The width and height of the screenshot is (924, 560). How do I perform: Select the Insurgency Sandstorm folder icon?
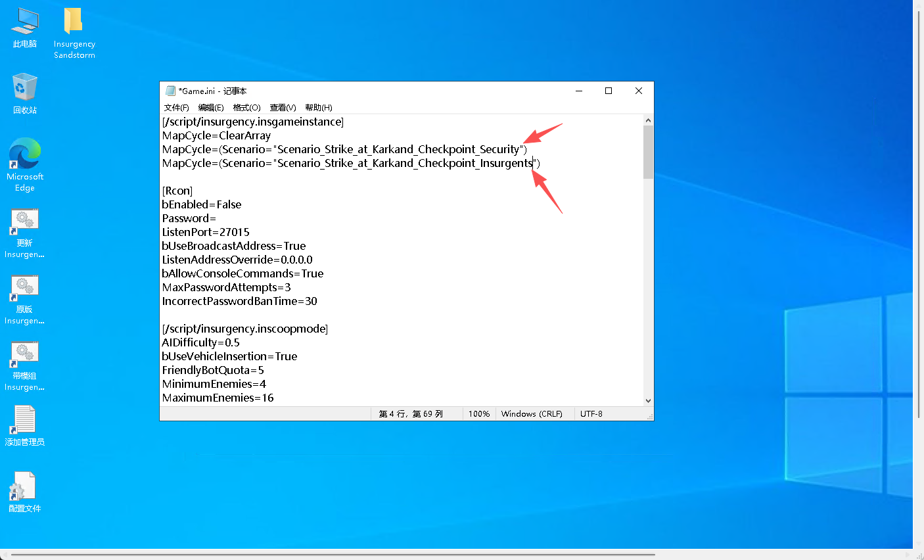tap(74, 33)
